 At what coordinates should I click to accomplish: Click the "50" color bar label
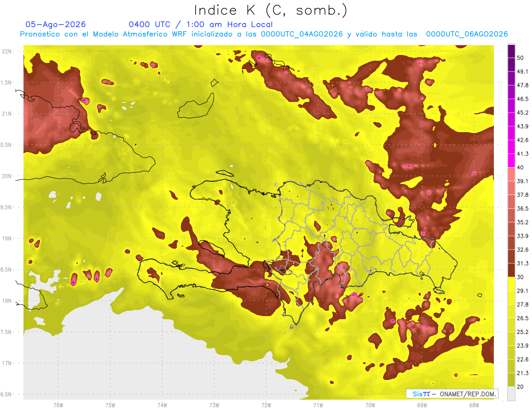click(520, 58)
